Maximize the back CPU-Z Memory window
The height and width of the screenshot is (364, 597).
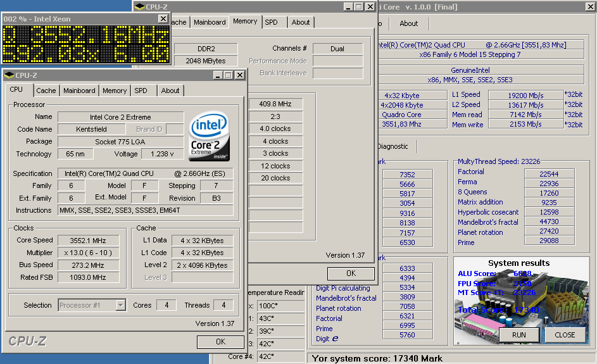tap(359, 6)
